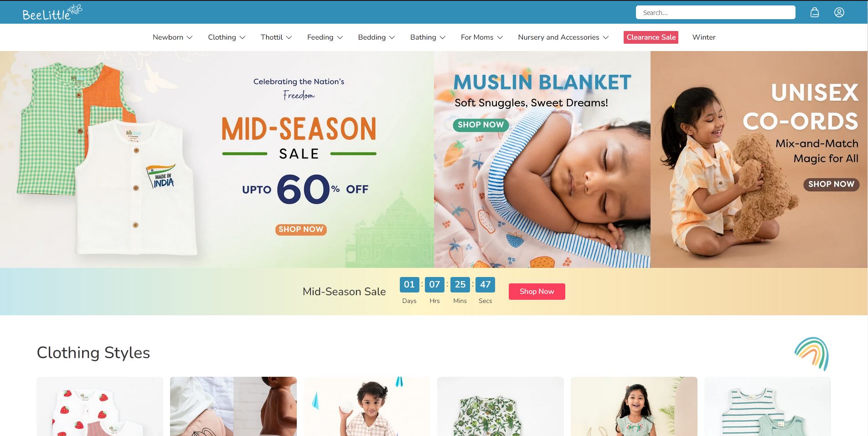
Task: Open the user account profile icon
Action: pyautogui.click(x=839, y=12)
